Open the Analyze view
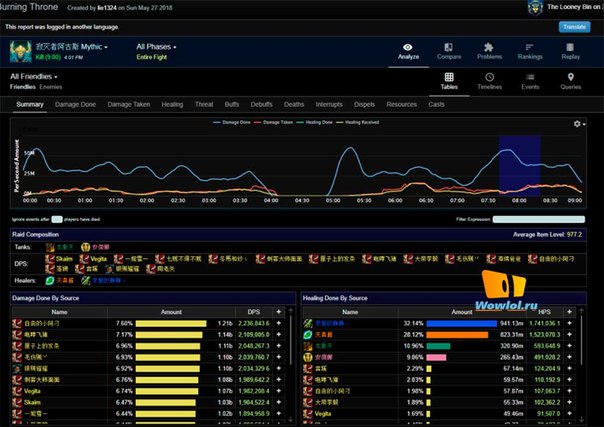The height and width of the screenshot is (427, 604). (408, 51)
